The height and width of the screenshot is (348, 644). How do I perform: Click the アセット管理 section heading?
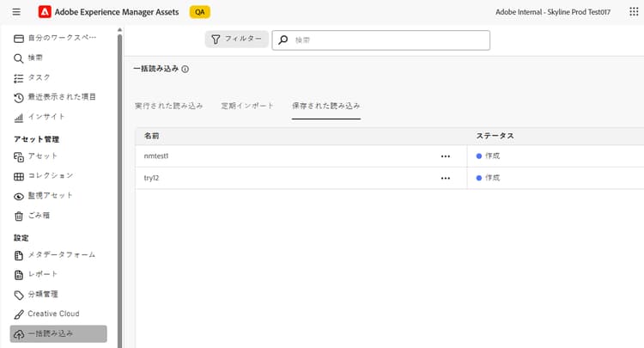(37, 139)
